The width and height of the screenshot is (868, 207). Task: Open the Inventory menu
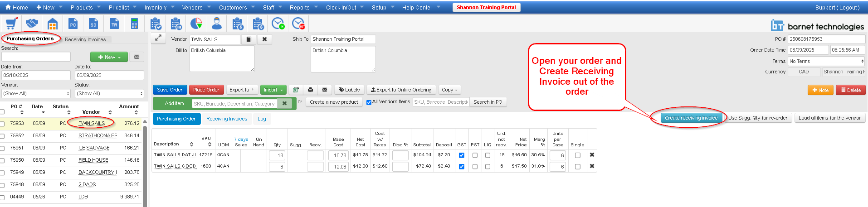(158, 7)
